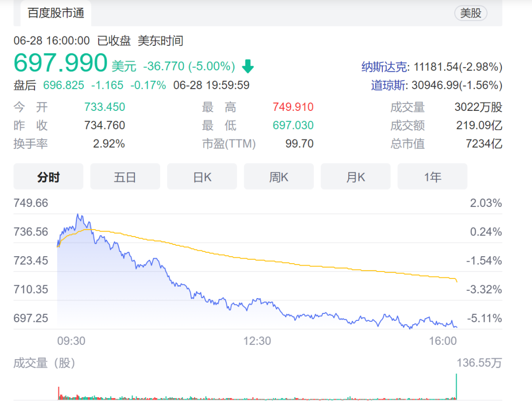
Task: Click the green down-arrow price icon
Action: (248, 66)
